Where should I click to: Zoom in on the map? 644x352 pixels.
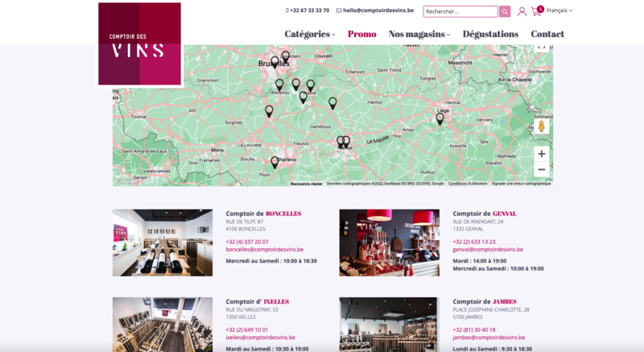click(x=541, y=154)
